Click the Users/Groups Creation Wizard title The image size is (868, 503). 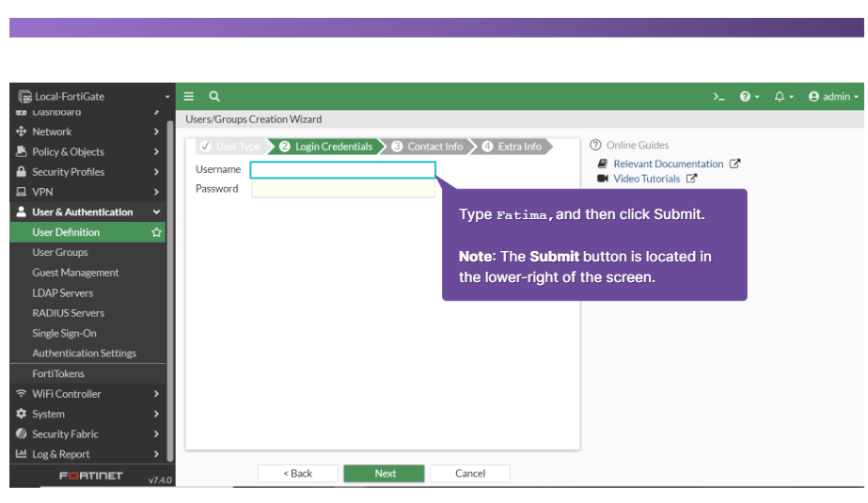(x=254, y=119)
